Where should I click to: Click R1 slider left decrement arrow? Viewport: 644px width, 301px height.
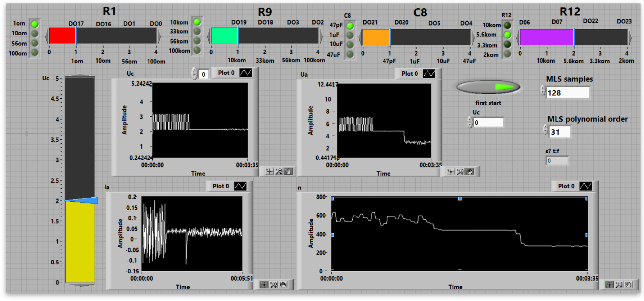click(47, 36)
